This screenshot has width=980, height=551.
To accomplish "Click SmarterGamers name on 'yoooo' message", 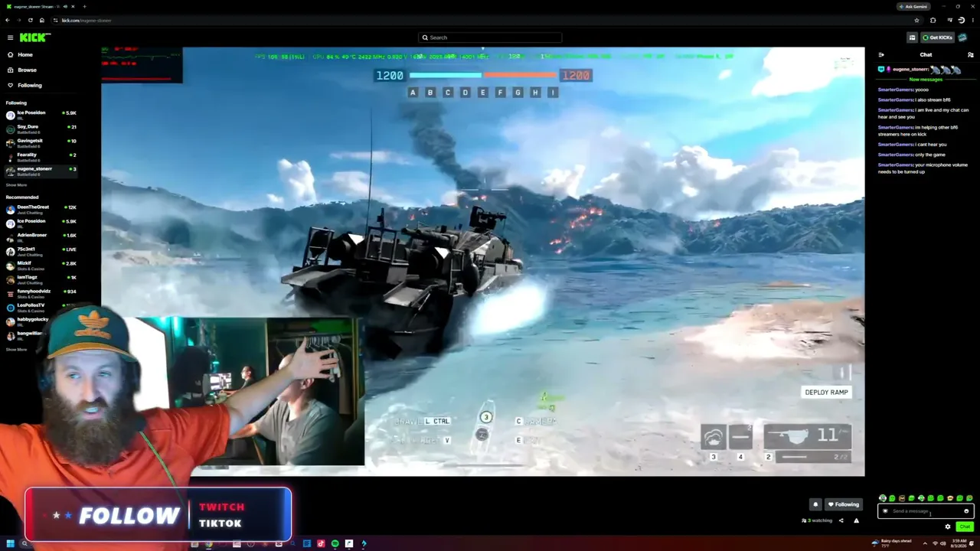I will pyautogui.click(x=895, y=90).
